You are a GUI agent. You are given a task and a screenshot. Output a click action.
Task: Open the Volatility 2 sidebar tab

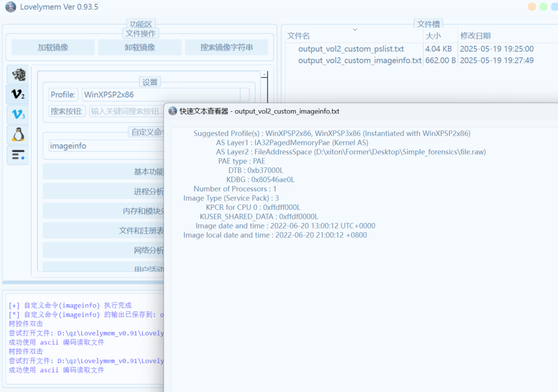point(18,95)
